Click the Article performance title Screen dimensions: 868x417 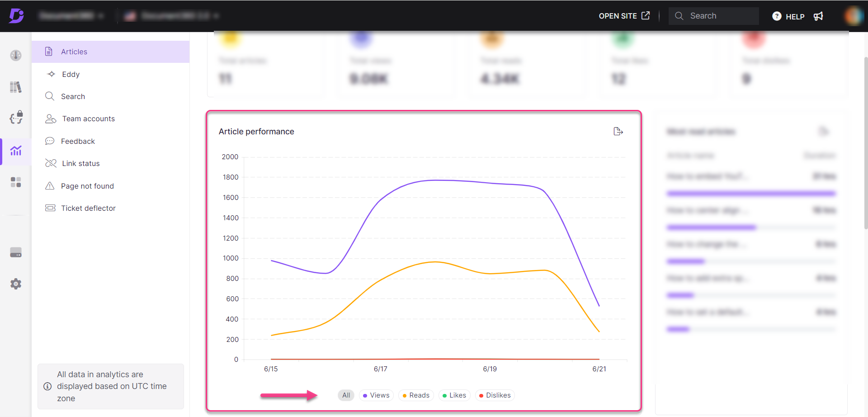click(x=256, y=132)
